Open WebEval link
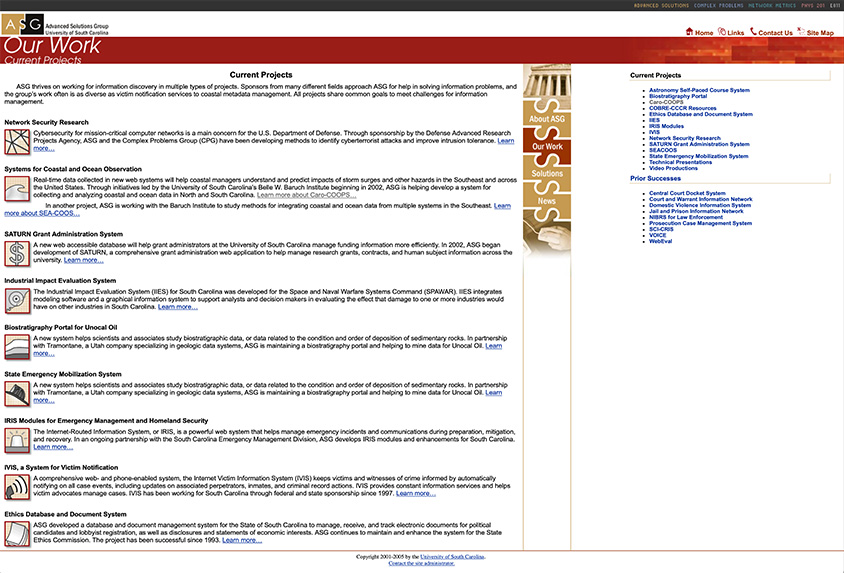This screenshot has width=844, height=573. coord(660,241)
